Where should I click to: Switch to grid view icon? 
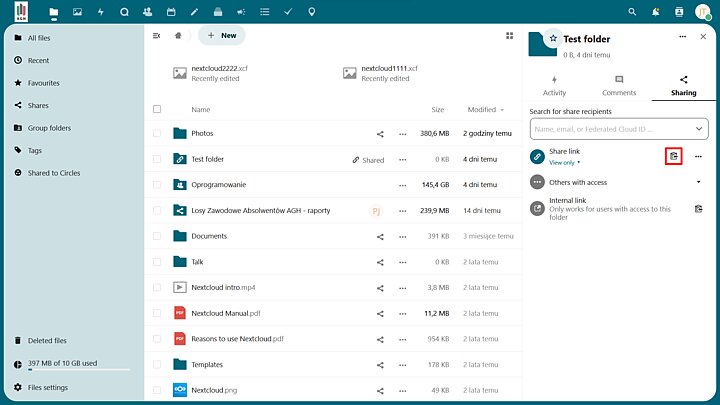[509, 35]
